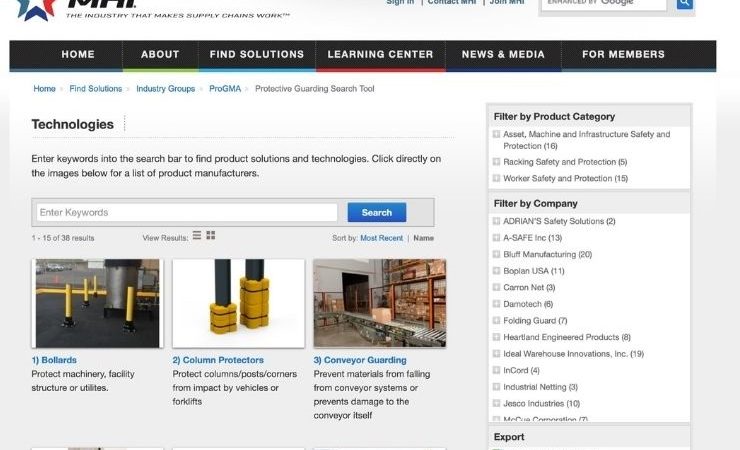Check Heartland Engineered Products filter
The height and width of the screenshot is (450, 740).
pyautogui.click(x=496, y=337)
